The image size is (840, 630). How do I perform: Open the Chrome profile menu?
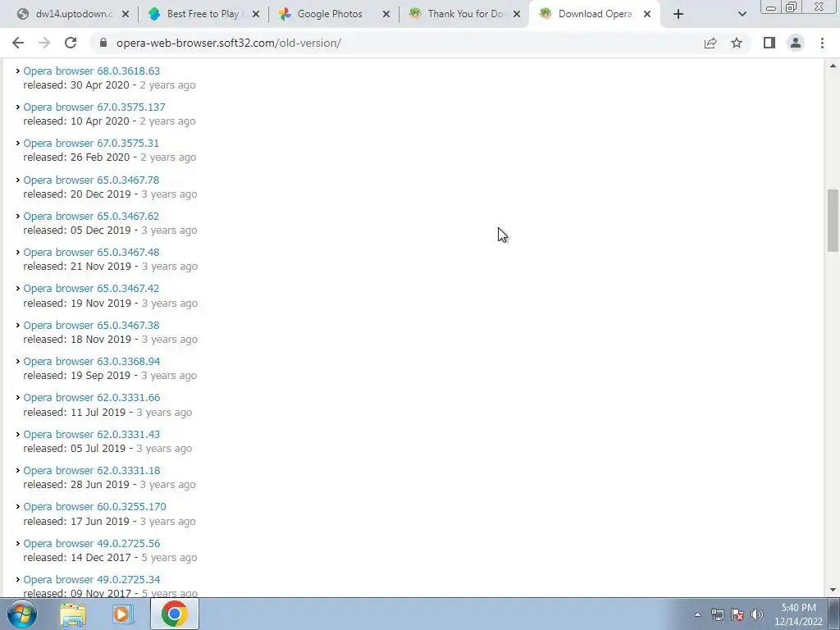click(796, 43)
